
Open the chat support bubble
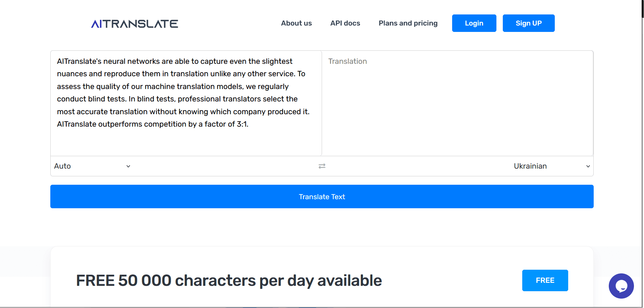(x=621, y=286)
